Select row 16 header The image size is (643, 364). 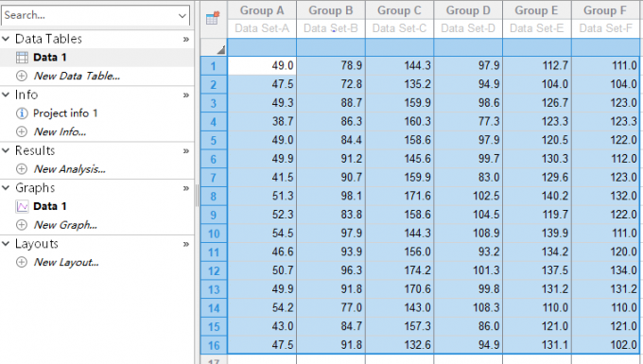pos(214,345)
